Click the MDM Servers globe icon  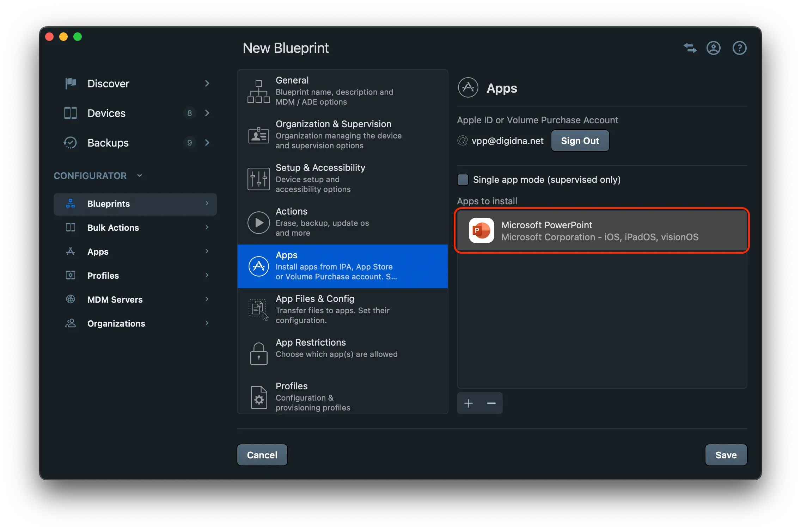tap(70, 299)
